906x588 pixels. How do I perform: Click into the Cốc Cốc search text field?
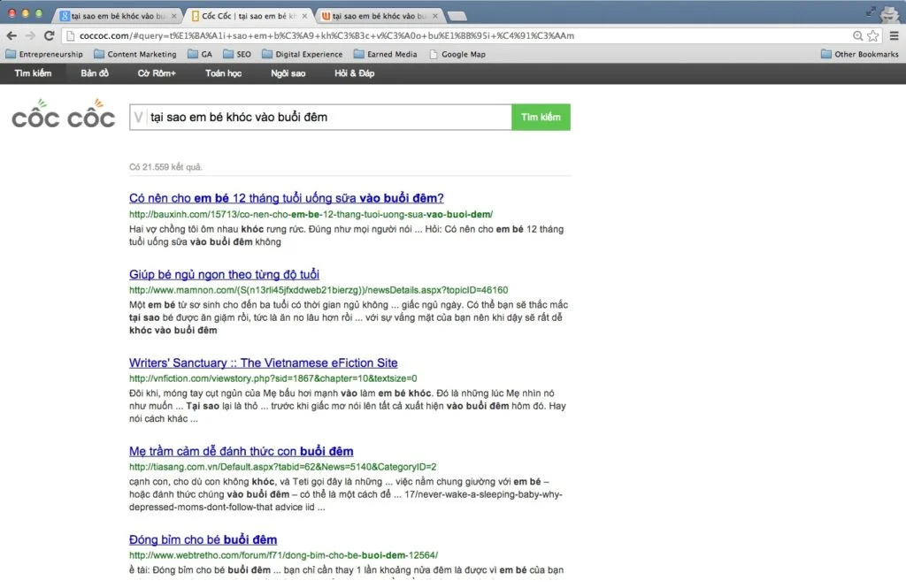pyautogui.click(x=327, y=117)
